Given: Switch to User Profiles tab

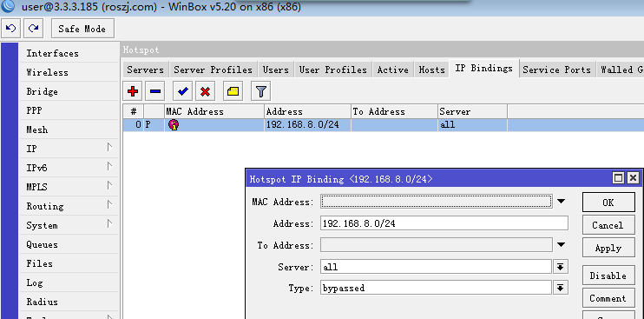Looking at the screenshot, I should pos(333,70).
